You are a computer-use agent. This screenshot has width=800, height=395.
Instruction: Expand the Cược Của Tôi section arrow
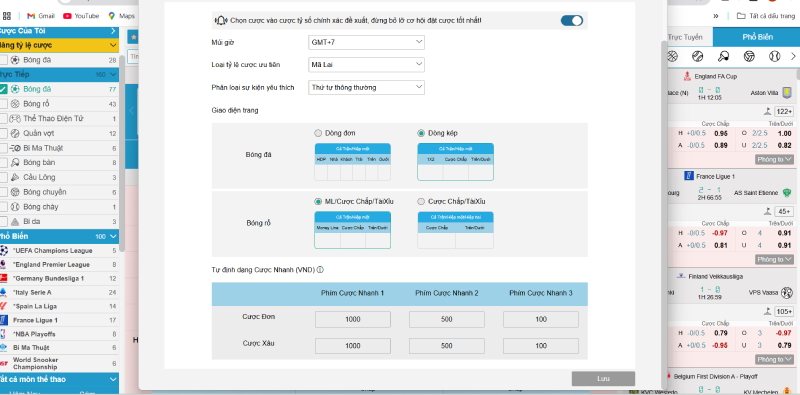coord(113,31)
